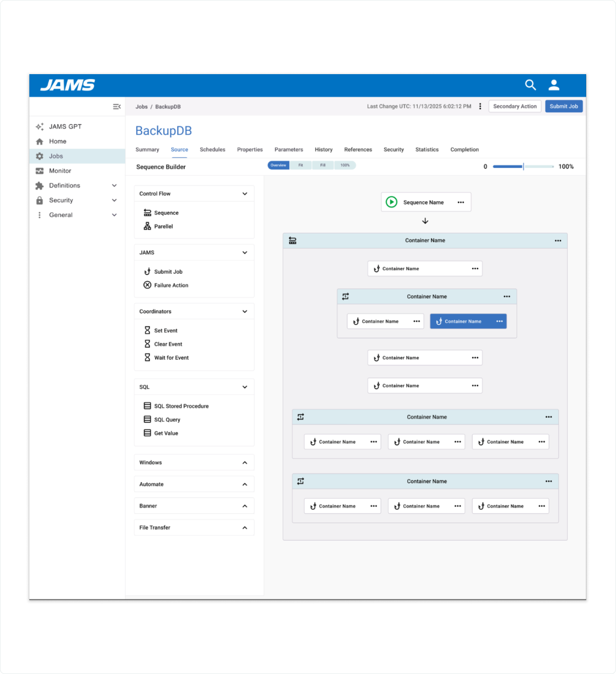The height and width of the screenshot is (674, 616).
Task: Click the green play icon on Sequence Name
Action: [x=392, y=202]
